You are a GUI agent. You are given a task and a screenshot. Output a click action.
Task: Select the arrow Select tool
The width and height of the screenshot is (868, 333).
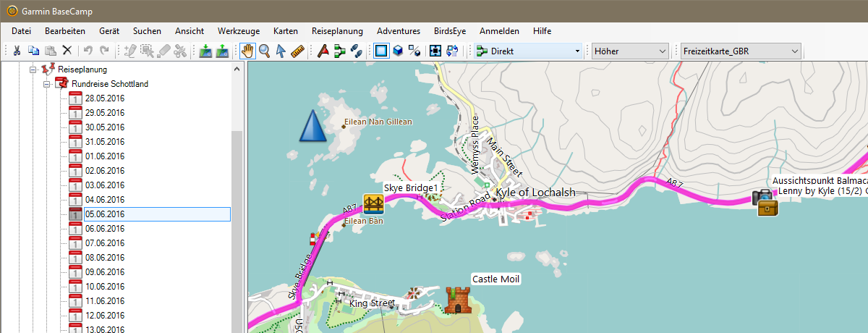coord(281,51)
